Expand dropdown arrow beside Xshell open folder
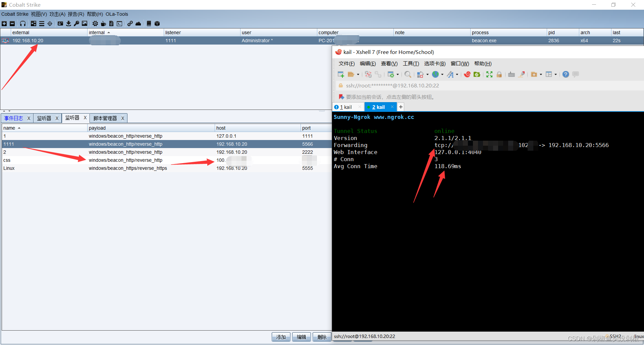Screen dimensions: 644x345 click(x=358, y=74)
